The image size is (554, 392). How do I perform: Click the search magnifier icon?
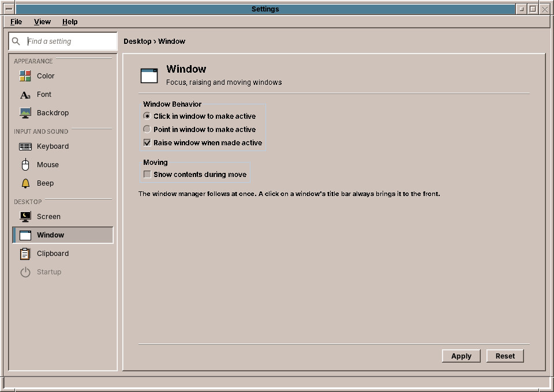pyautogui.click(x=16, y=42)
